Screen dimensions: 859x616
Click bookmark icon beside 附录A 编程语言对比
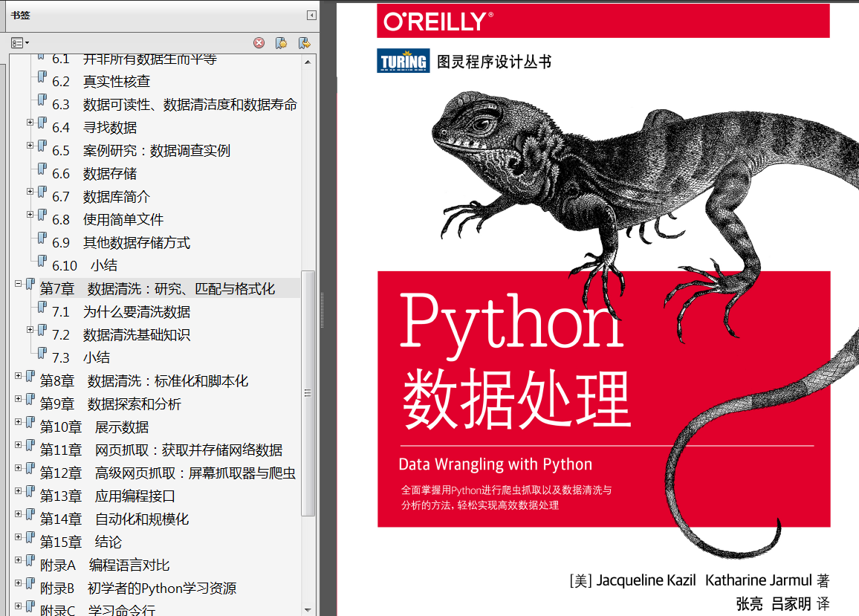pos(30,561)
